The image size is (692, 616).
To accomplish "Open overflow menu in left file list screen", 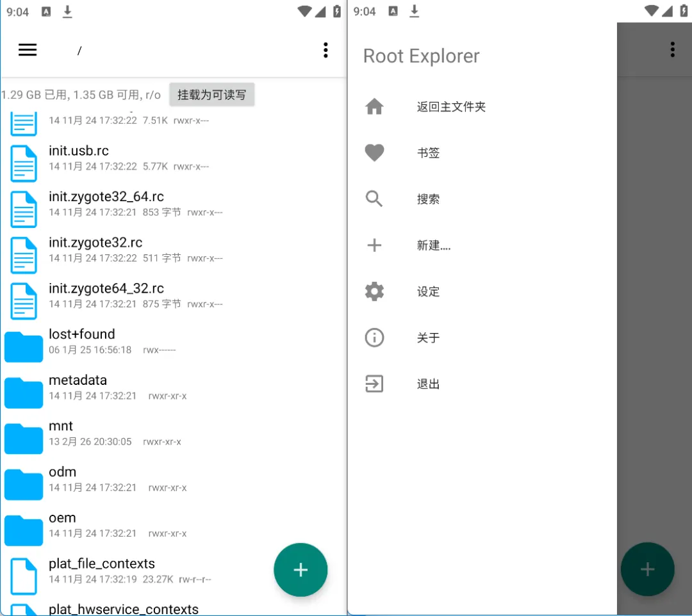I will tap(325, 51).
